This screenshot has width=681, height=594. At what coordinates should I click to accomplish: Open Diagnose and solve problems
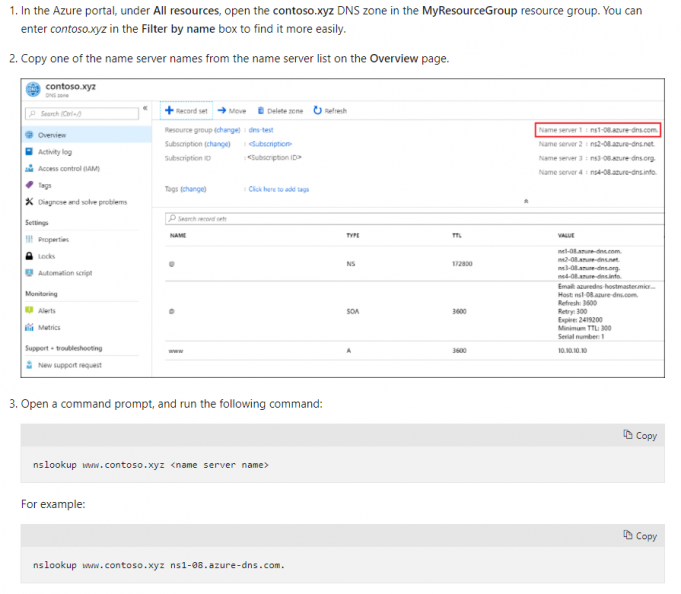point(82,202)
